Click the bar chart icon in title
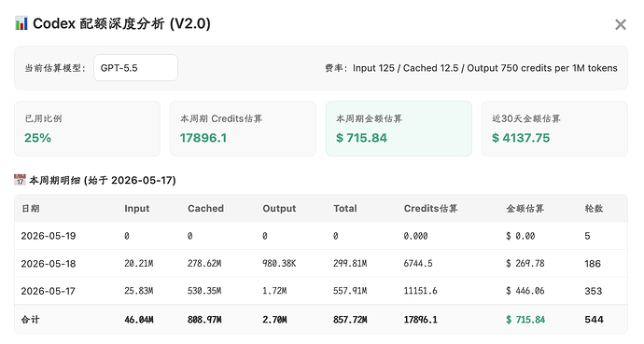 [21, 23]
